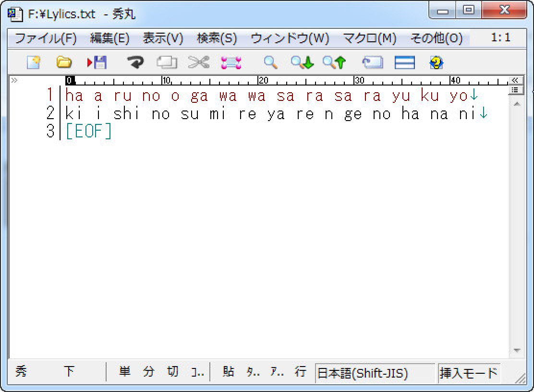Click the double-chevron icon right of the ruler
This screenshot has width=534, height=392.
coord(515,80)
